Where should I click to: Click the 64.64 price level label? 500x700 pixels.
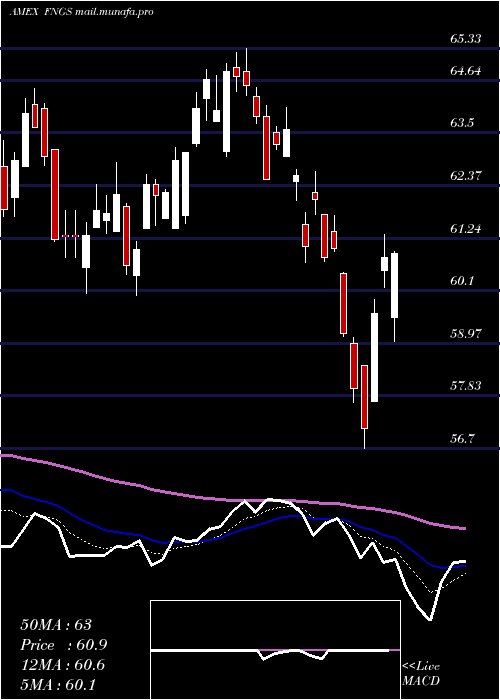466,71
